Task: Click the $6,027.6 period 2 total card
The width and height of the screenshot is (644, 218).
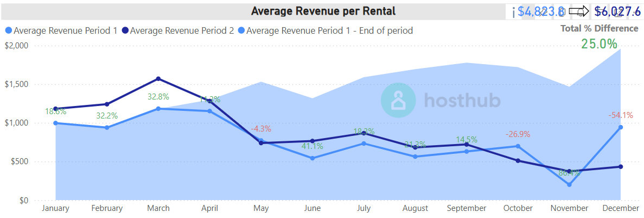Action: pos(617,11)
